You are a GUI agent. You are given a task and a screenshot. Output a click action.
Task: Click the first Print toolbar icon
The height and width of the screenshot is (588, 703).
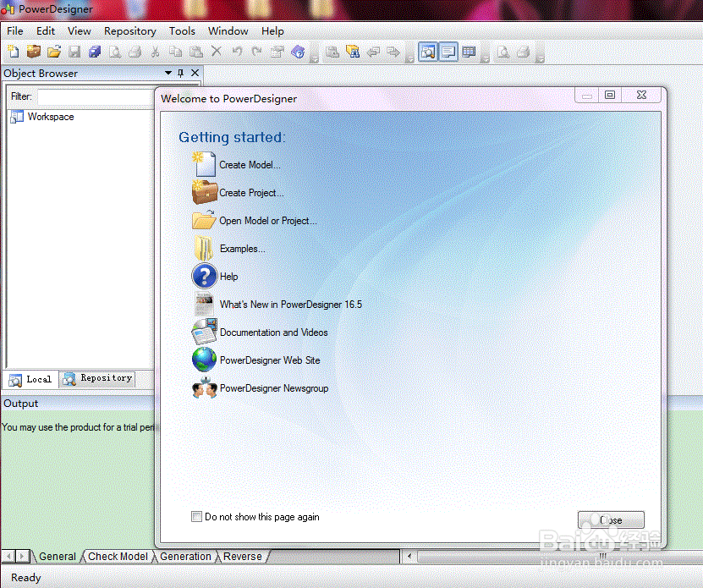(135, 52)
